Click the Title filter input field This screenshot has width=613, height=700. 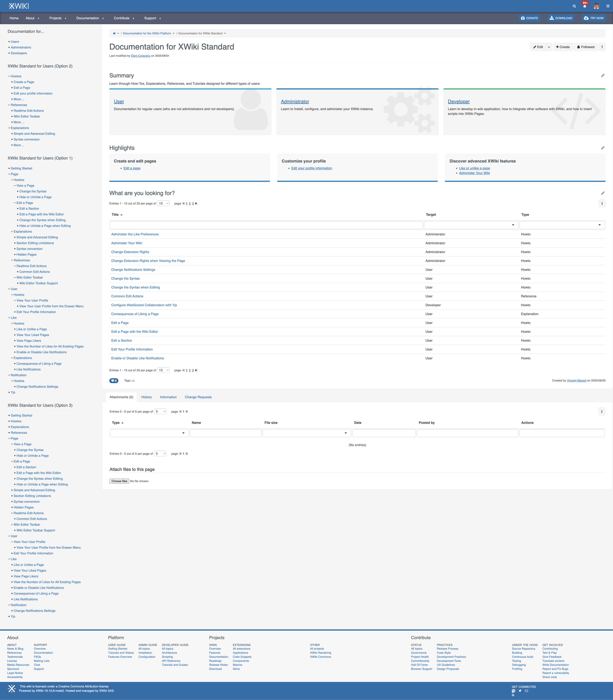(x=267, y=225)
